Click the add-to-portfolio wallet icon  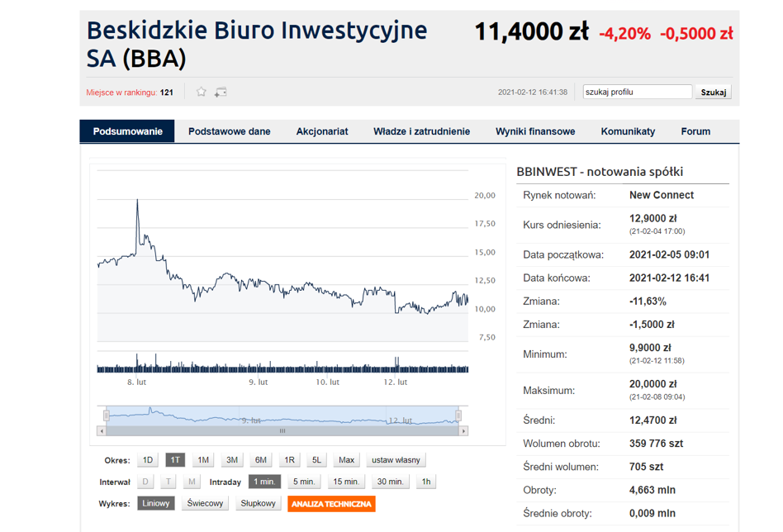221,92
